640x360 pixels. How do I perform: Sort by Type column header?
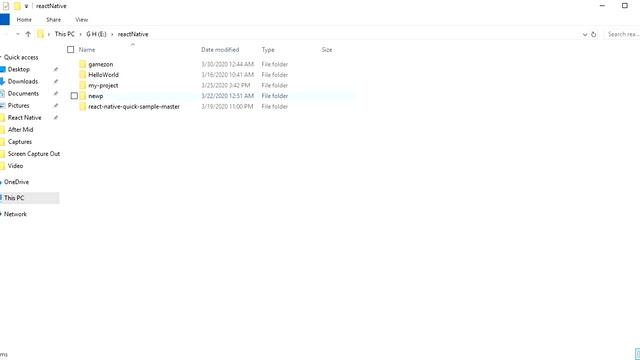click(x=268, y=50)
